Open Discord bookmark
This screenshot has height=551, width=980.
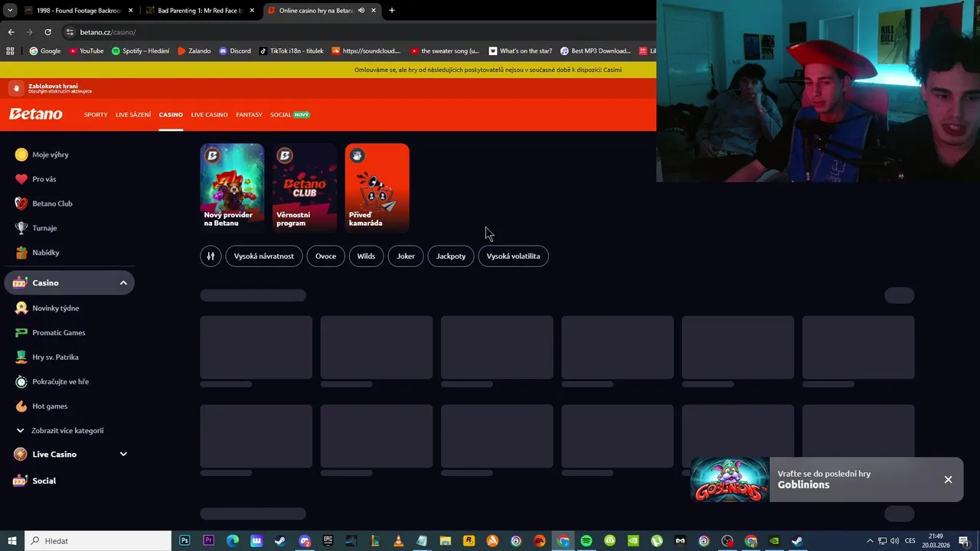pyautogui.click(x=235, y=51)
